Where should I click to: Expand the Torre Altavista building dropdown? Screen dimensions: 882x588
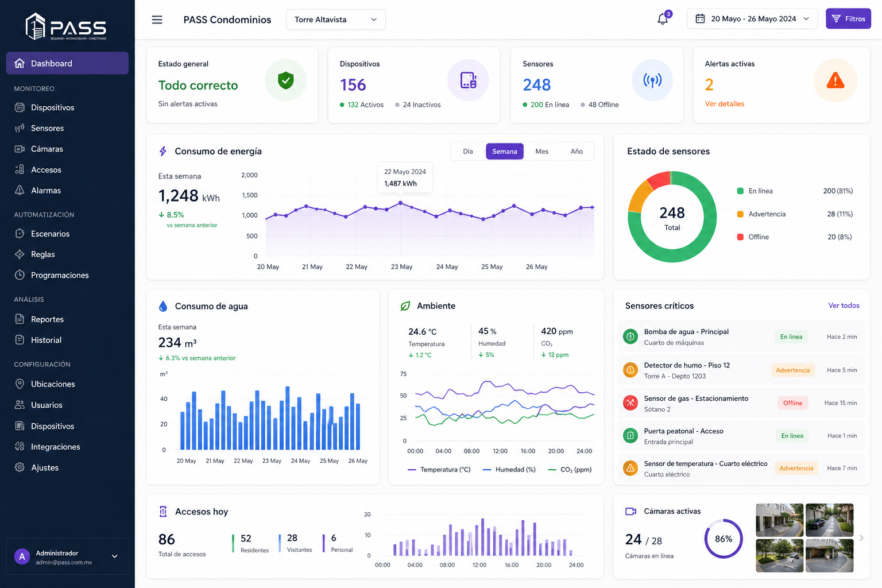tap(336, 20)
